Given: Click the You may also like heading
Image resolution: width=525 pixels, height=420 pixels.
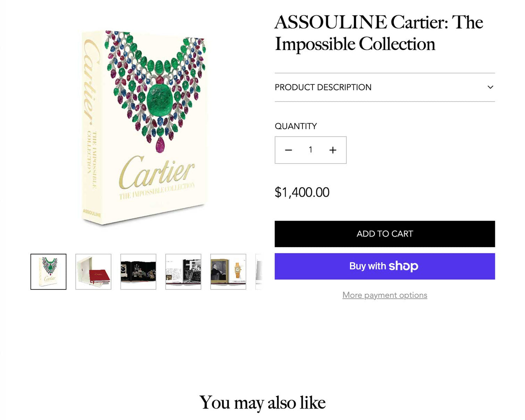Looking at the screenshot, I should click(262, 402).
